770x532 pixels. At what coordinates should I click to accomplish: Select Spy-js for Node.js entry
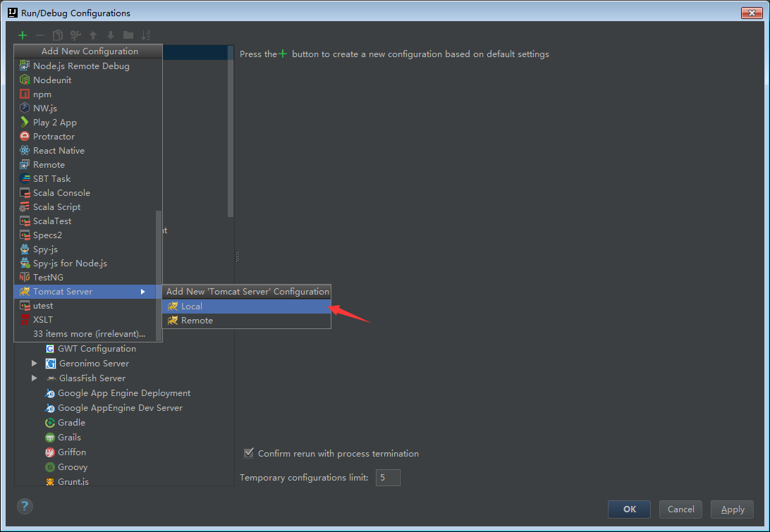(85, 264)
